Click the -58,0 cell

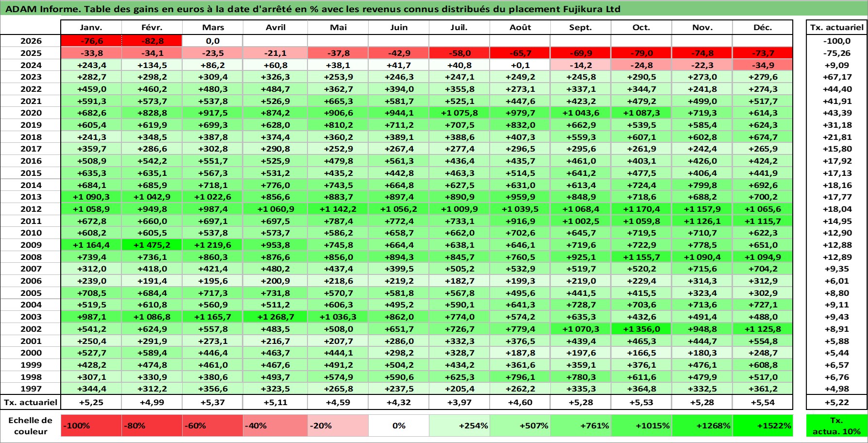coord(459,53)
